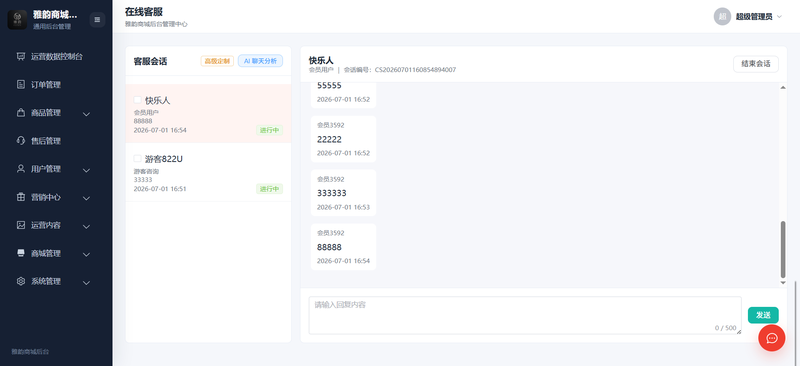
Task: Expand the 运营内容 submenu chevron
Action: tap(86, 226)
